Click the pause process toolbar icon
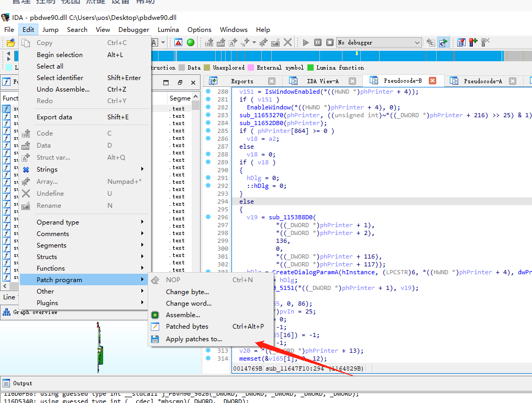532x403 pixels. click(318, 42)
